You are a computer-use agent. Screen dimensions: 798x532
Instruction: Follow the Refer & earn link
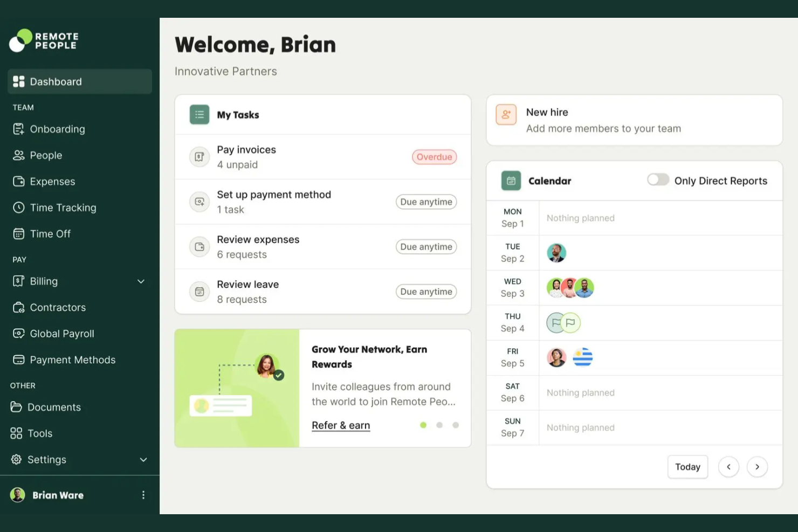(x=341, y=425)
